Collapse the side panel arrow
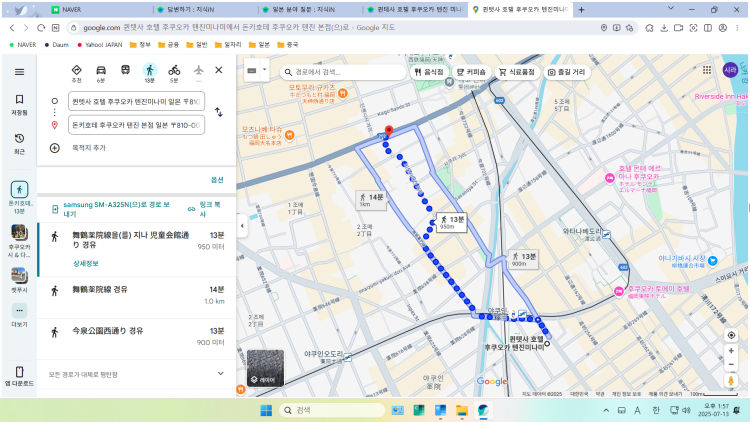 point(242,226)
